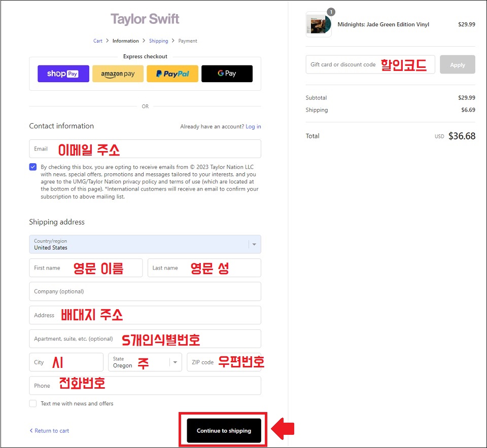
Task: Click Return to cart link
Action: (49, 431)
